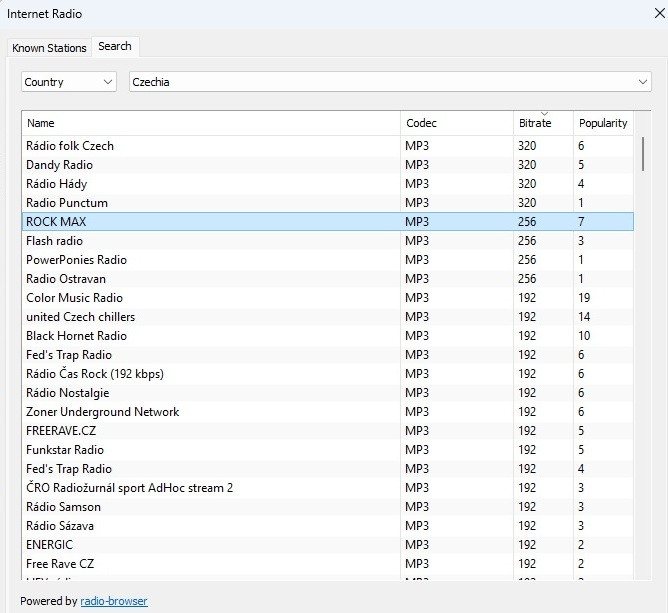668x613 pixels.
Task: Select Fed's Trap Radio with popularity 4
Action: pyautogui.click(x=328, y=469)
